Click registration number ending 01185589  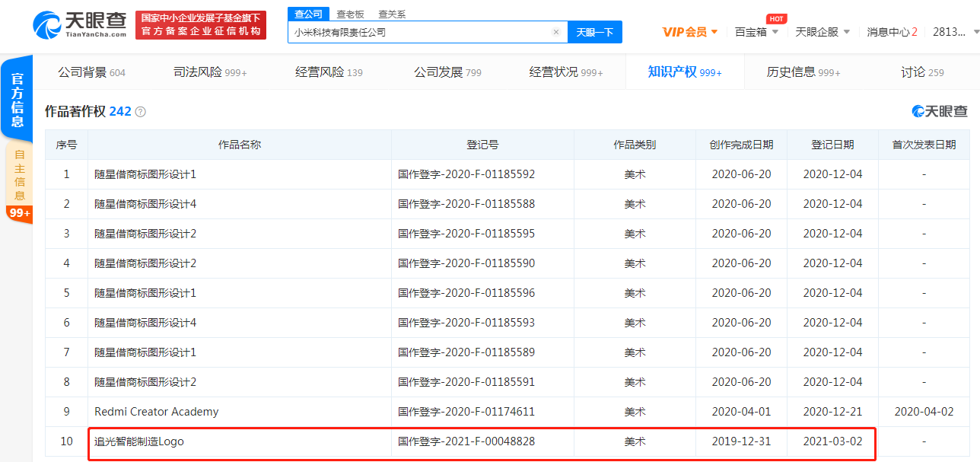pos(466,352)
